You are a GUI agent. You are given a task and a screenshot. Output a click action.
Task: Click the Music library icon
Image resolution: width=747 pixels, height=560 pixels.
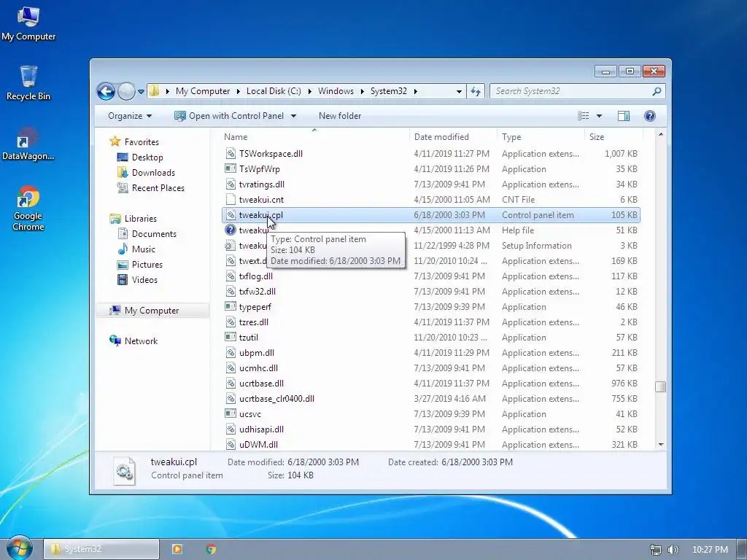(x=123, y=249)
